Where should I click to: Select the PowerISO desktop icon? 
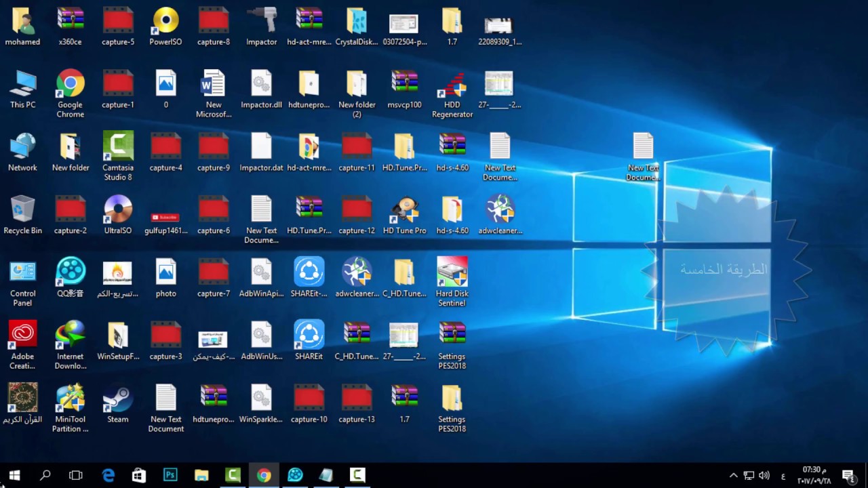coord(165,26)
